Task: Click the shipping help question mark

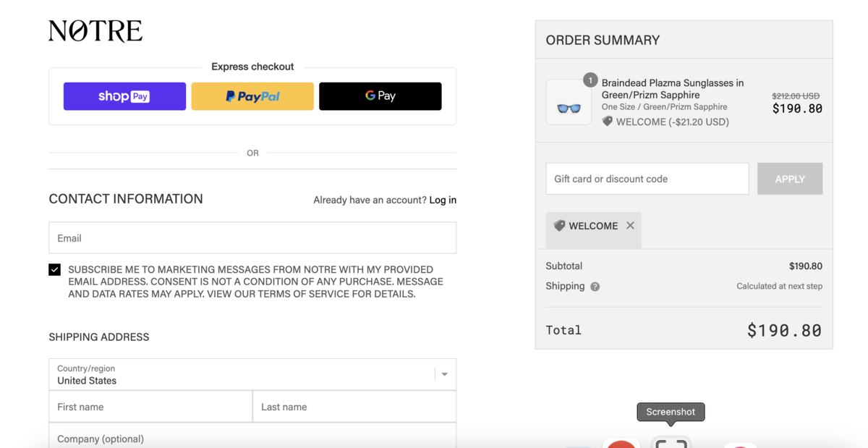Action: pyautogui.click(x=595, y=286)
